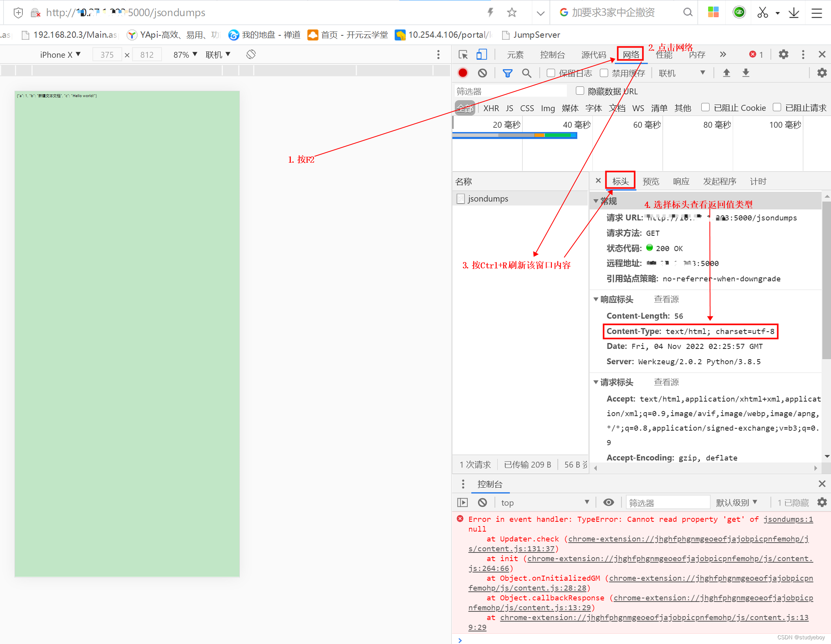
Task: Open DevTools settings gear icon
Action: [x=783, y=55]
